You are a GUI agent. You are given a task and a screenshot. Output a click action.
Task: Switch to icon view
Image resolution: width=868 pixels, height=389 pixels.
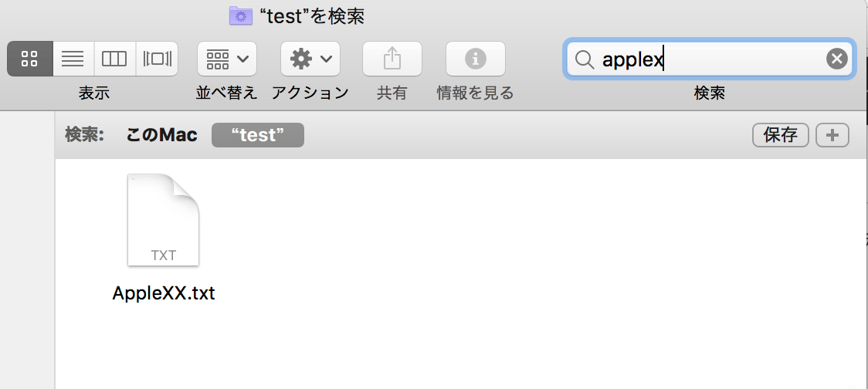(x=30, y=59)
